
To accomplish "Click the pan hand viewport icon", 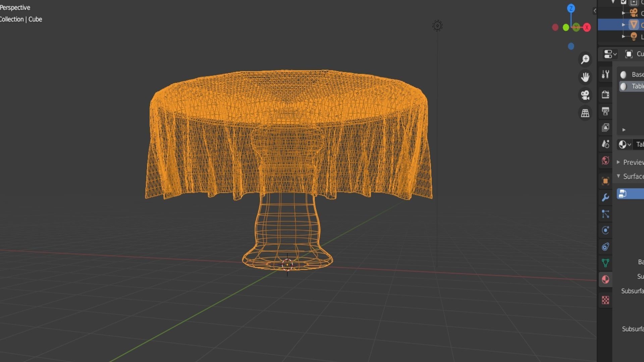I will click(585, 77).
